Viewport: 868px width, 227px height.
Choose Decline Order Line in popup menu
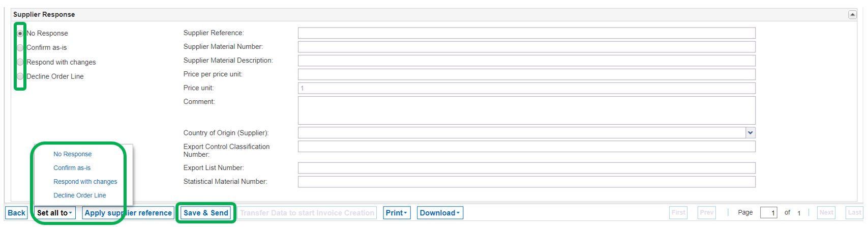tap(80, 195)
